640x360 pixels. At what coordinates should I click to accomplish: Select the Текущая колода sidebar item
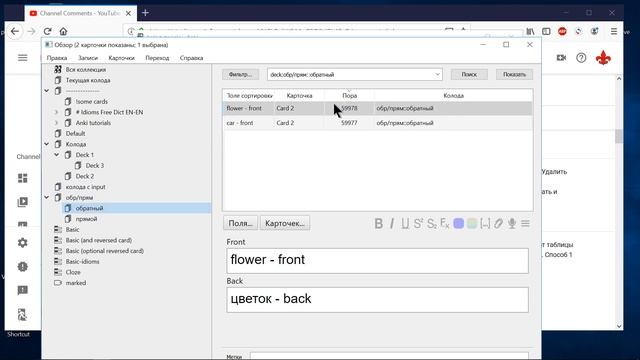pyautogui.click(x=88, y=80)
